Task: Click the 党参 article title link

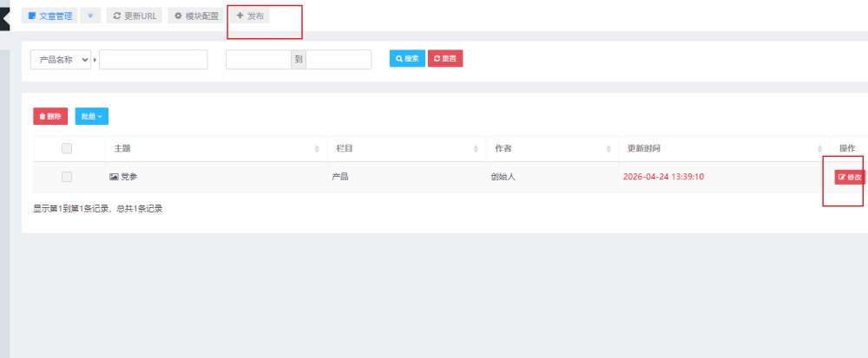Action: [128, 177]
